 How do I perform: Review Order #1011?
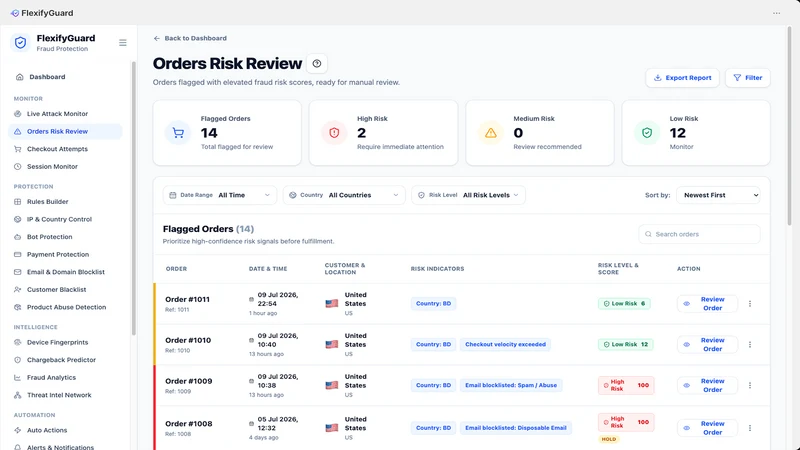[707, 304]
